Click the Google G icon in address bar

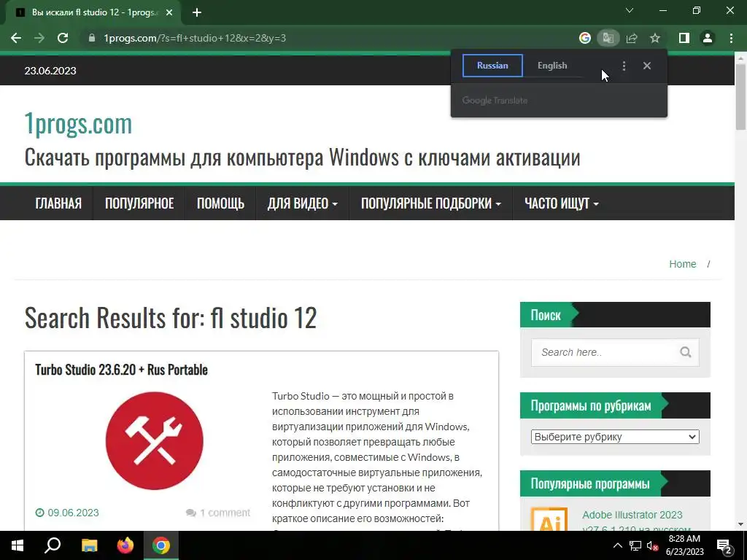(x=584, y=38)
